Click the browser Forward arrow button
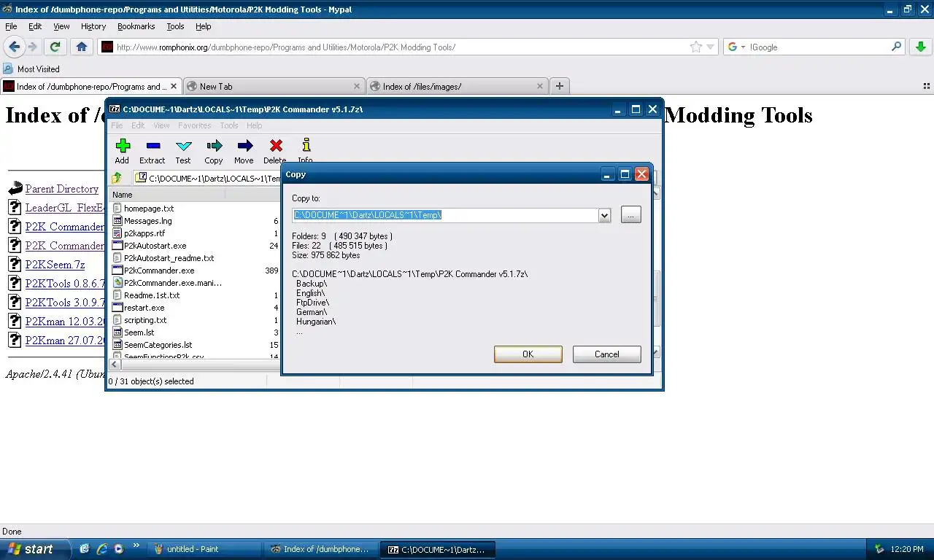The height and width of the screenshot is (560, 934). pos(33,47)
